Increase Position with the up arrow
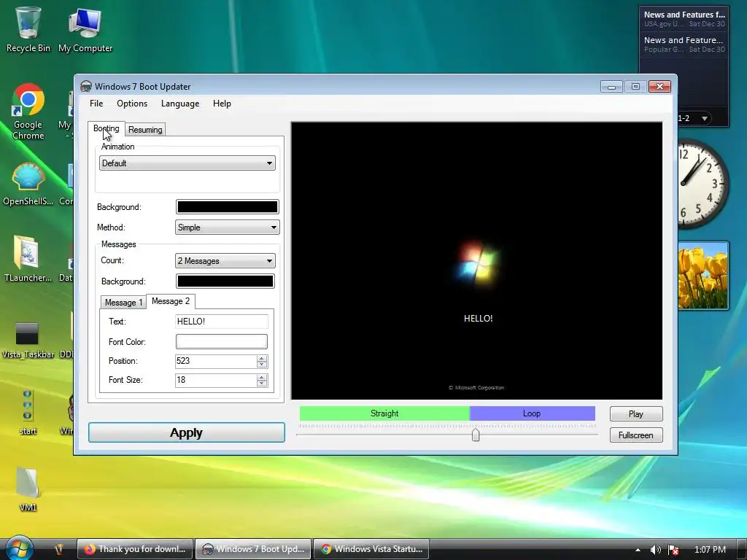 [262, 358]
